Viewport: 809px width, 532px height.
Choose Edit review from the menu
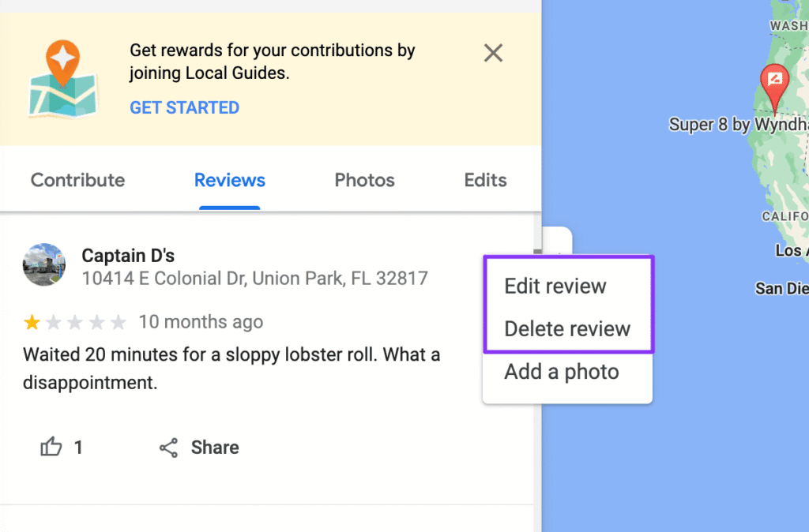pyautogui.click(x=555, y=286)
